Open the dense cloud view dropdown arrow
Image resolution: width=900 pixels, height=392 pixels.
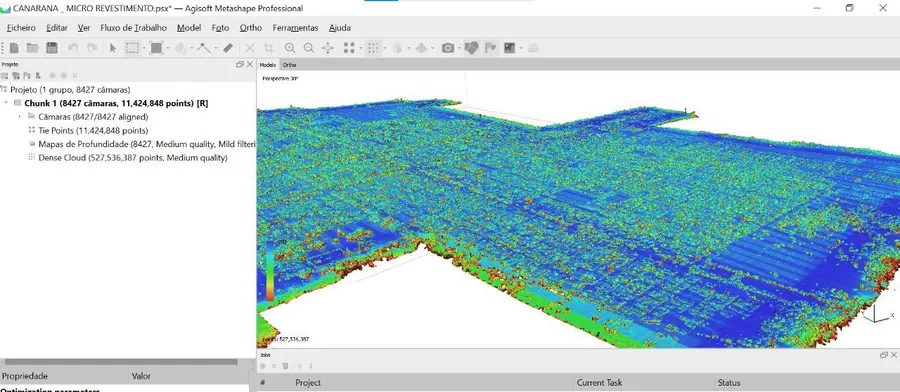pyautogui.click(x=385, y=48)
